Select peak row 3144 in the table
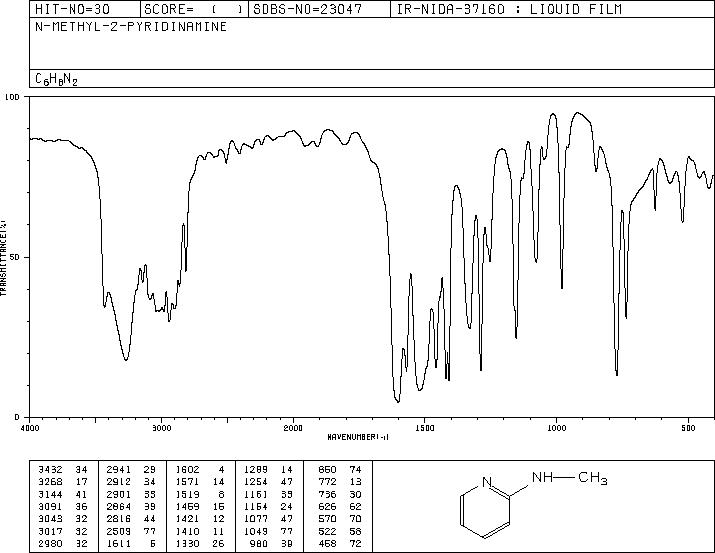The width and height of the screenshot is (715, 553). click(x=63, y=494)
